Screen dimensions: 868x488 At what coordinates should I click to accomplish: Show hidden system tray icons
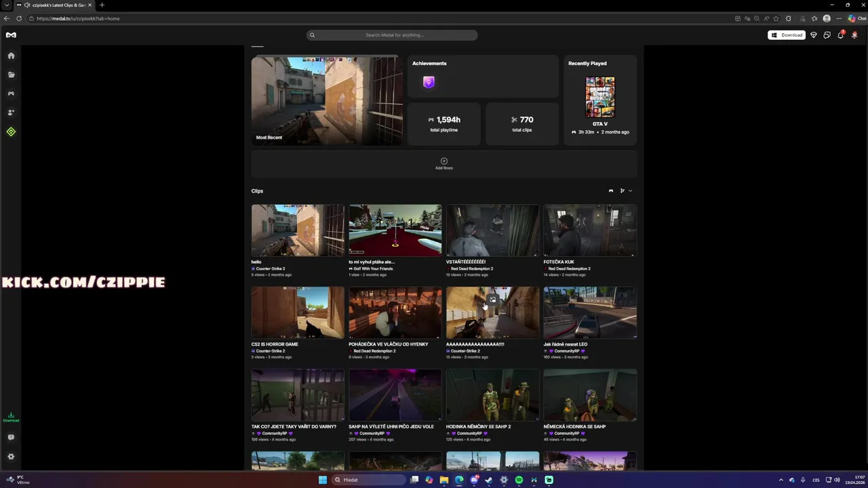781,480
